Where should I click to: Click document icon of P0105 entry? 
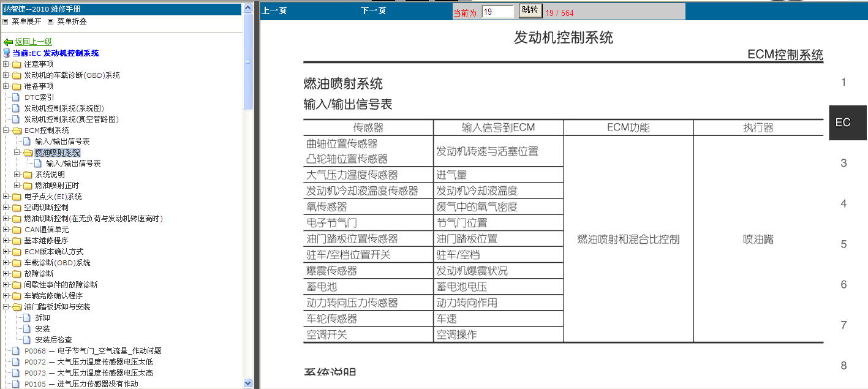point(17,384)
